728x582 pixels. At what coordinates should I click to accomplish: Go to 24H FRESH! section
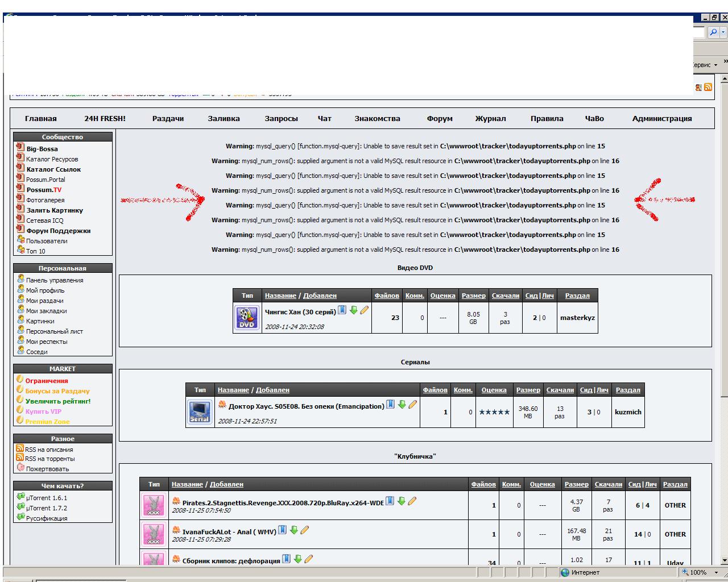(x=105, y=118)
